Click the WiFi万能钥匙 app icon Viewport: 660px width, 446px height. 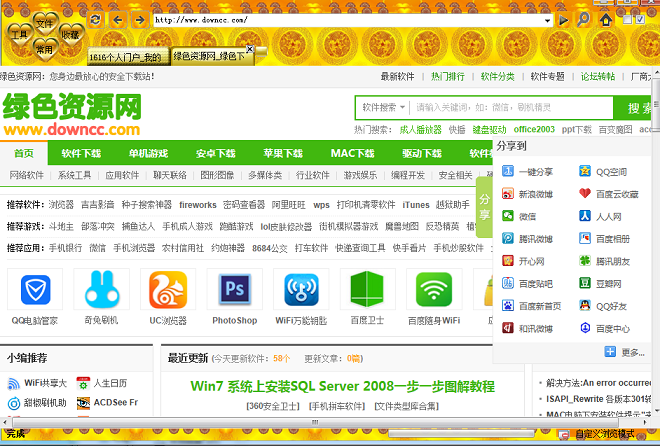[x=301, y=289]
